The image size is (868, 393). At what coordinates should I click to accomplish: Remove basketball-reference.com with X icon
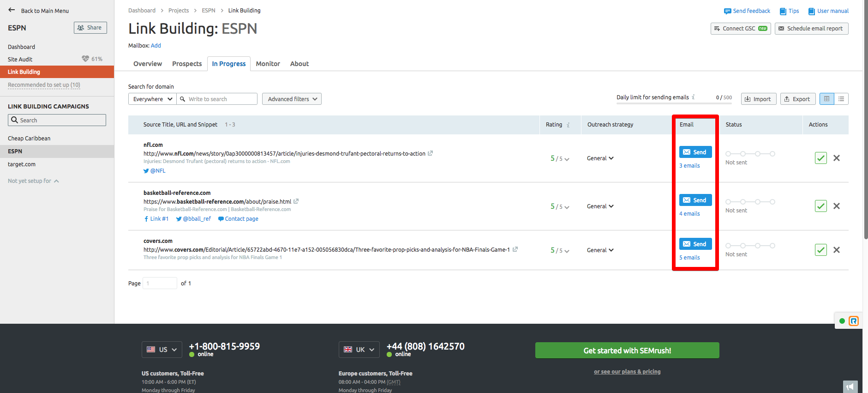click(836, 206)
